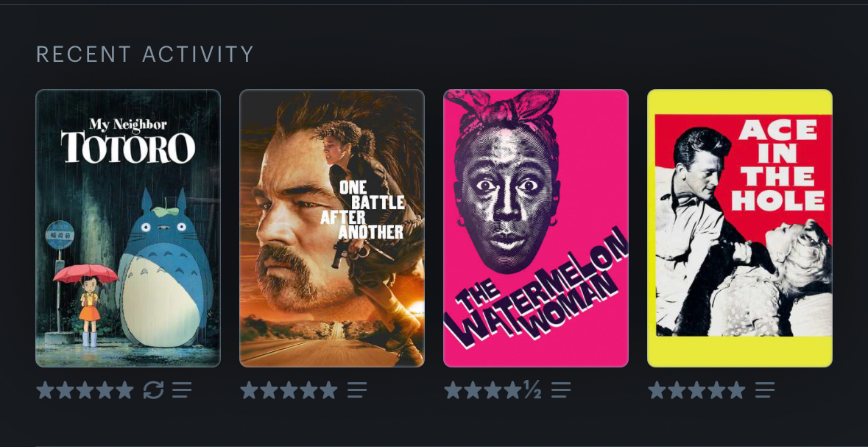Open the review icon under My Neighbor Totoro

[182, 390]
